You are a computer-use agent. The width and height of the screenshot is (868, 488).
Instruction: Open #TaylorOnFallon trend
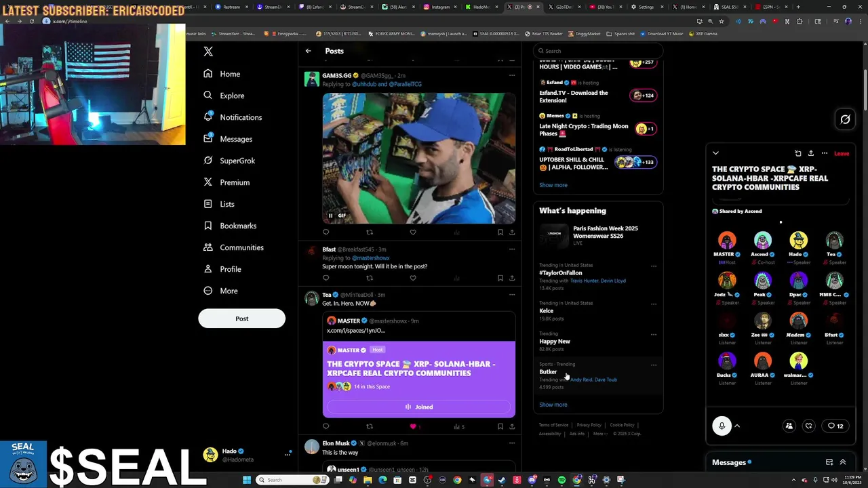tap(560, 273)
